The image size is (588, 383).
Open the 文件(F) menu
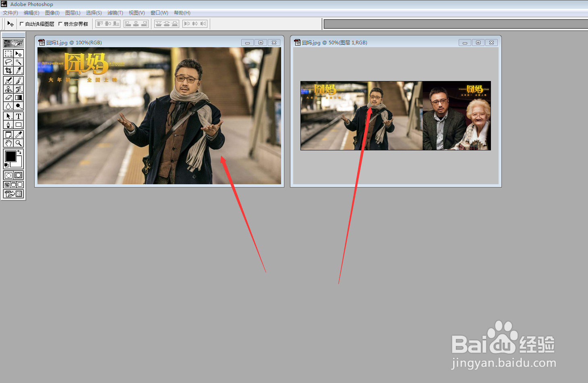pos(10,13)
